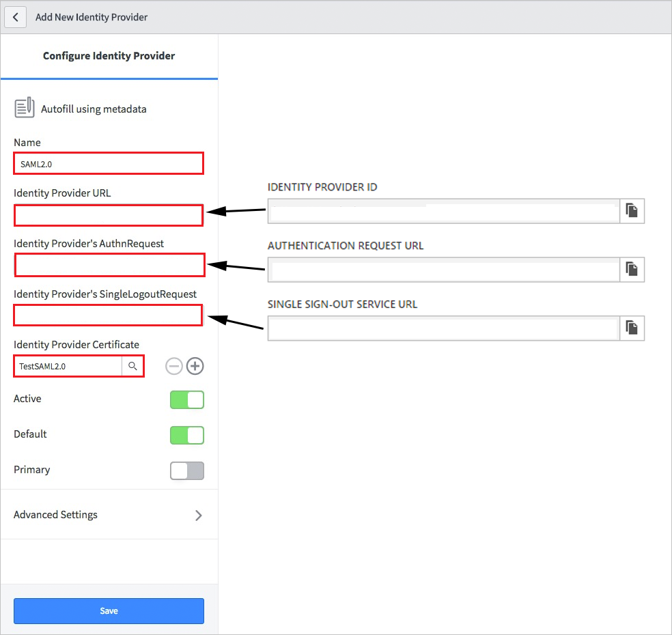Screen dimensions: 672x635
Task: Click the Autofill using metadata link
Action: (94, 109)
